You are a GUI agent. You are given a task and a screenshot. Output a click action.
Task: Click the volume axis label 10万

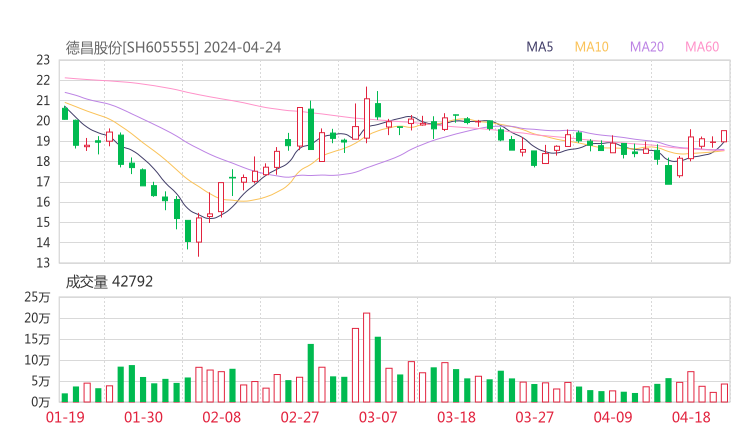tap(37, 360)
